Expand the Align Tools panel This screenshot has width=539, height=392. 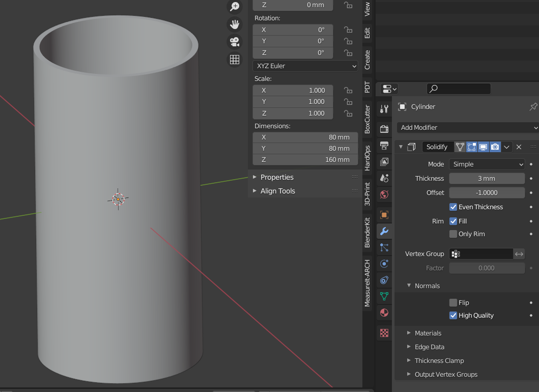277,191
